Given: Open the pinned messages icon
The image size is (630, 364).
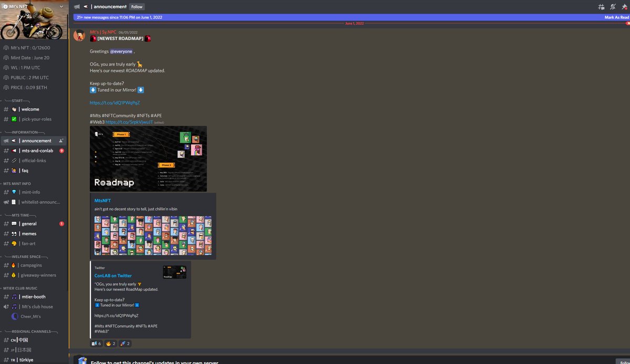Looking at the screenshot, I should [x=624, y=7].
